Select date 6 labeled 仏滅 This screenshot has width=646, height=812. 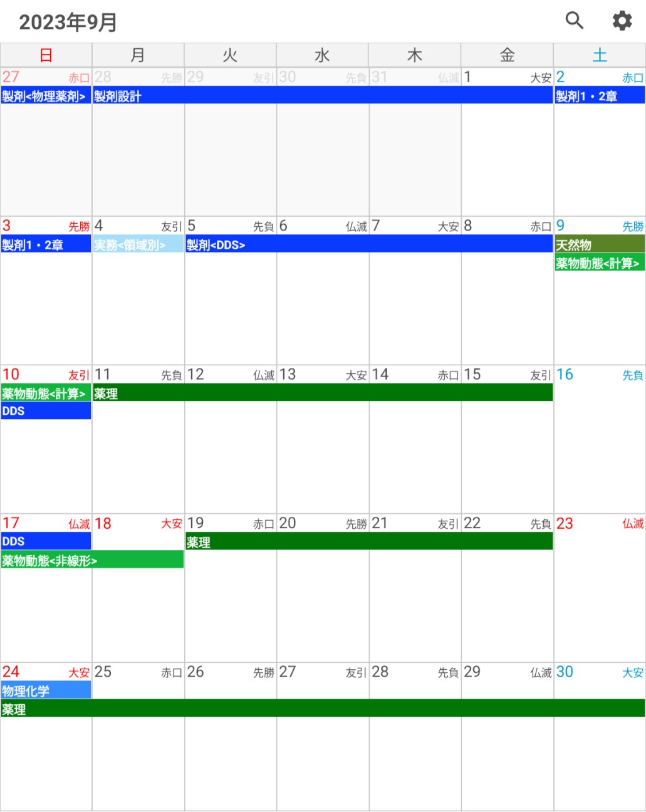click(x=322, y=291)
